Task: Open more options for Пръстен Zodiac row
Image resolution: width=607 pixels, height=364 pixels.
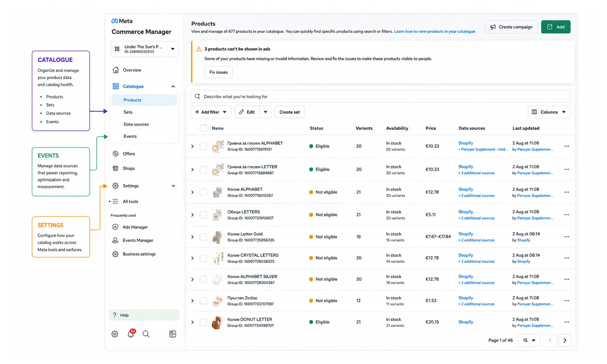Action: [566, 301]
